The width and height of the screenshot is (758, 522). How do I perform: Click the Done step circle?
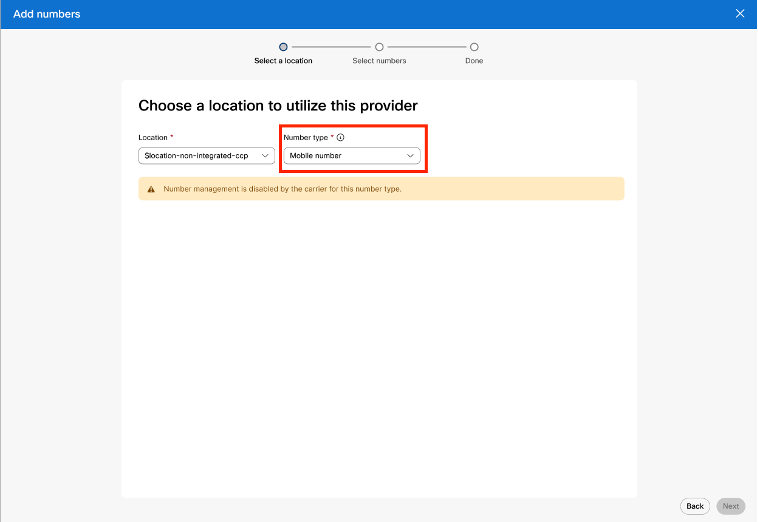[474, 46]
